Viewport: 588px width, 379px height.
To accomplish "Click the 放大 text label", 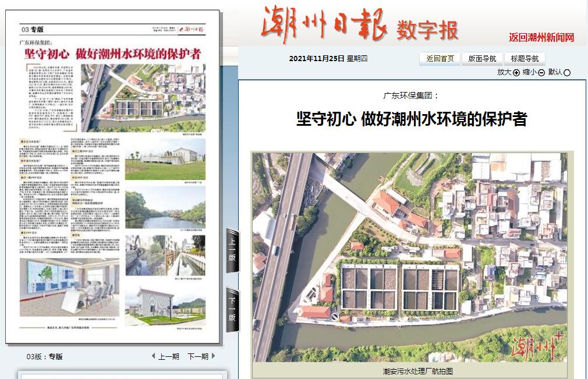I will coord(504,72).
